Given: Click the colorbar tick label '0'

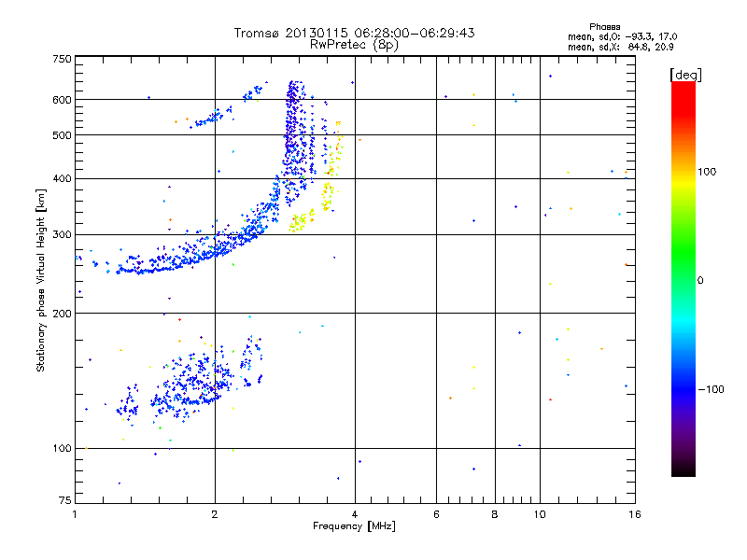Looking at the screenshot, I should pyautogui.click(x=700, y=281).
